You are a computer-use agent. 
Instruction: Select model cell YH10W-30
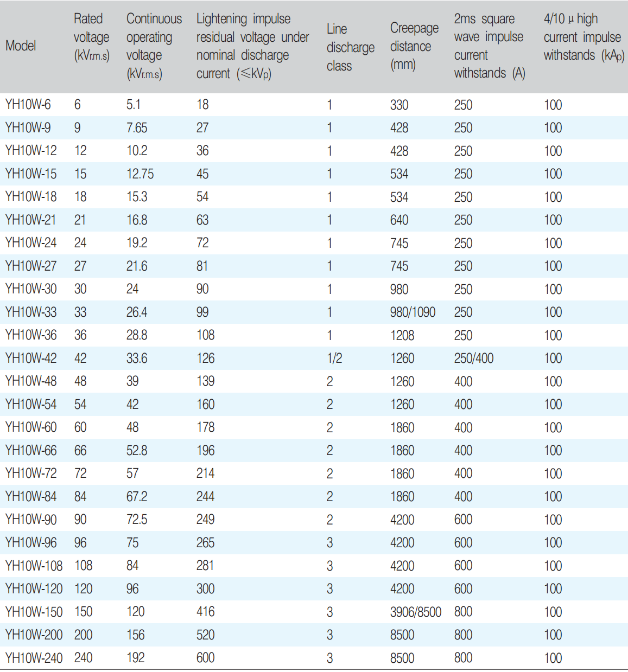point(31,289)
